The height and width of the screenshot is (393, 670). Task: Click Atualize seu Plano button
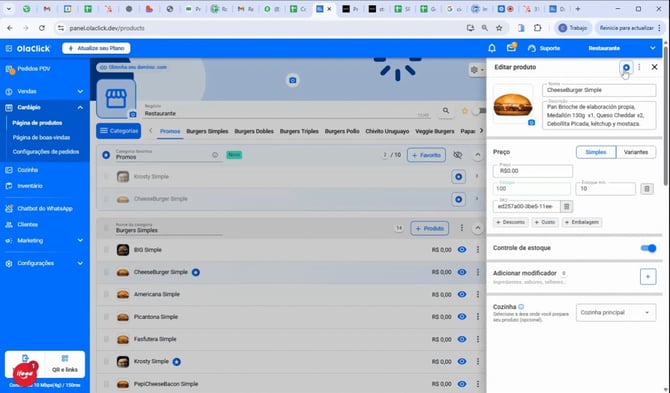(x=96, y=48)
